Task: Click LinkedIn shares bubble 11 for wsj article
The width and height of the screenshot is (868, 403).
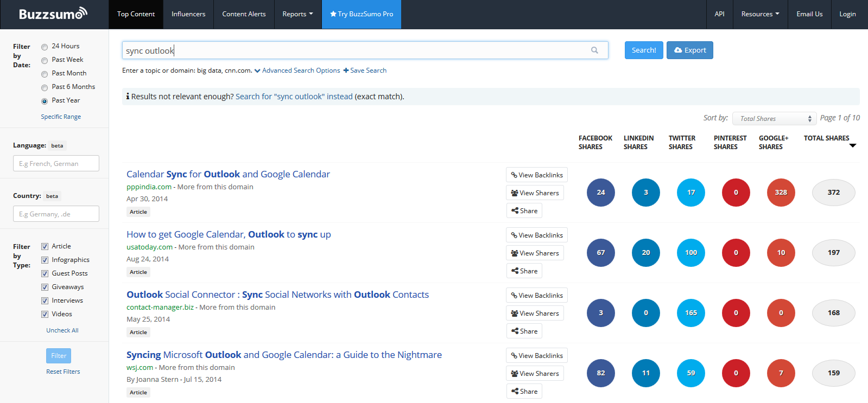Action: pos(646,373)
